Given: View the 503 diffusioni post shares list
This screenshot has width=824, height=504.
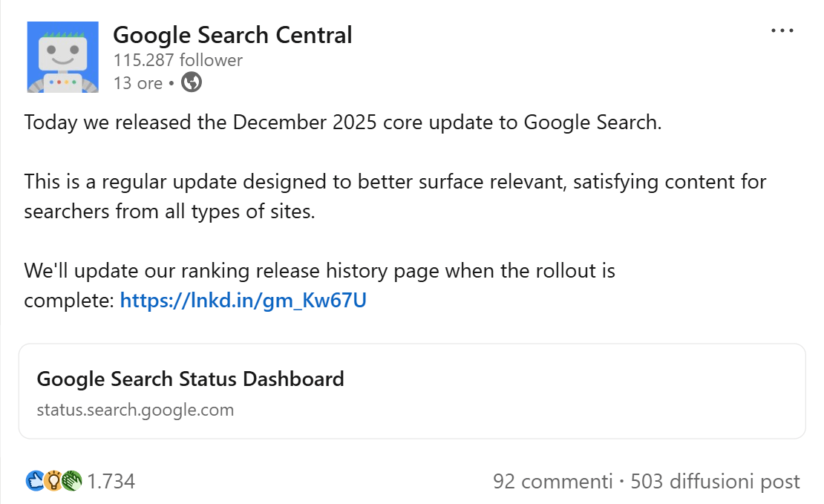Looking at the screenshot, I should coord(714,481).
